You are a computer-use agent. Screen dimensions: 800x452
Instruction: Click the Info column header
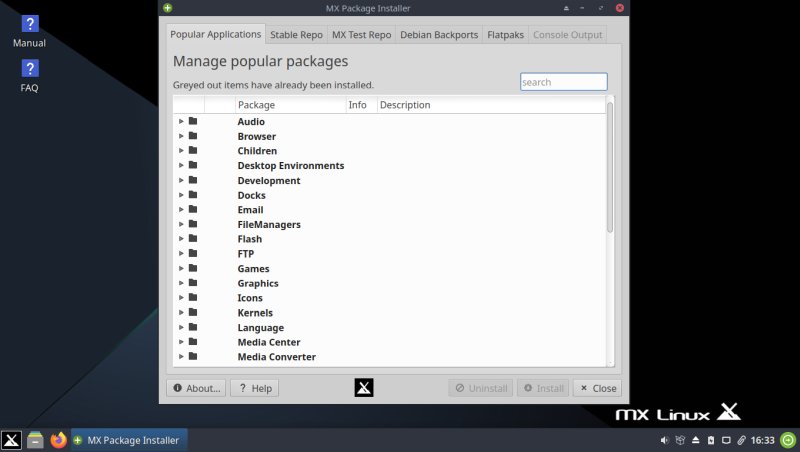(x=362, y=105)
